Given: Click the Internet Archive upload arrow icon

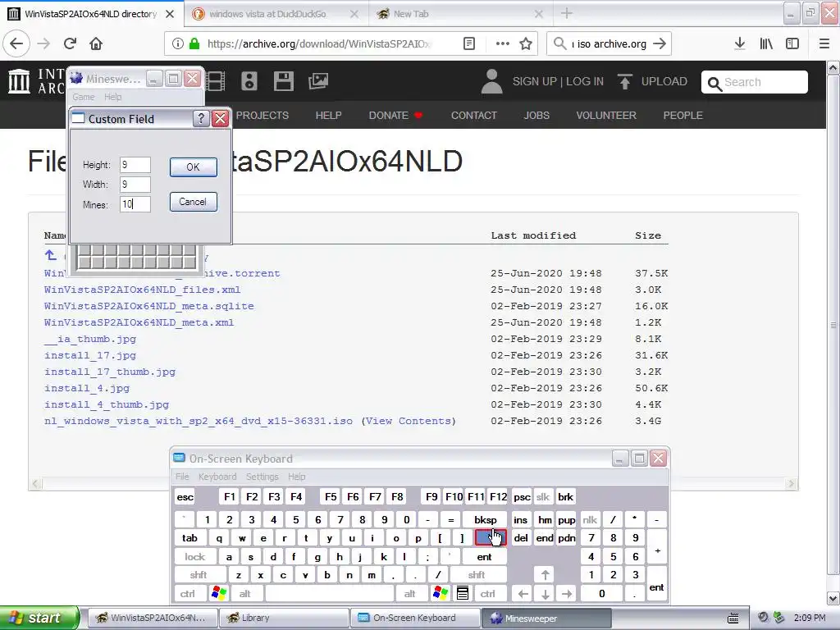Looking at the screenshot, I should 624,81.
